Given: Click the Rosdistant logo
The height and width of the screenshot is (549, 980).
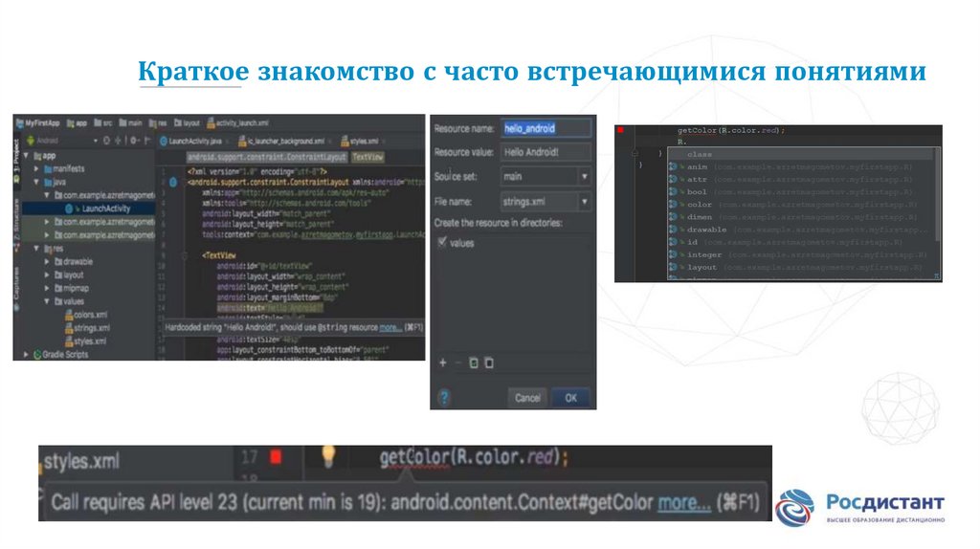Looking at the screenshot, I should [x=858, y=505].
